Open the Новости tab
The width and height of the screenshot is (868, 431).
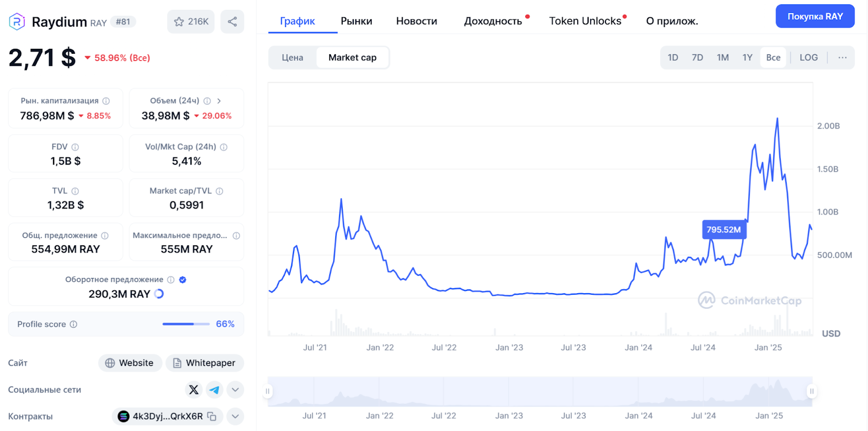(417, 21)
